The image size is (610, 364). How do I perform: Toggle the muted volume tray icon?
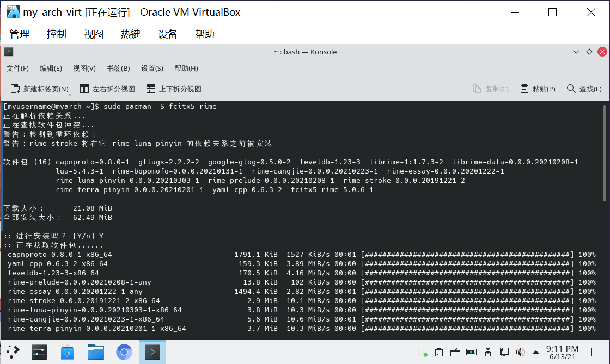520,352
